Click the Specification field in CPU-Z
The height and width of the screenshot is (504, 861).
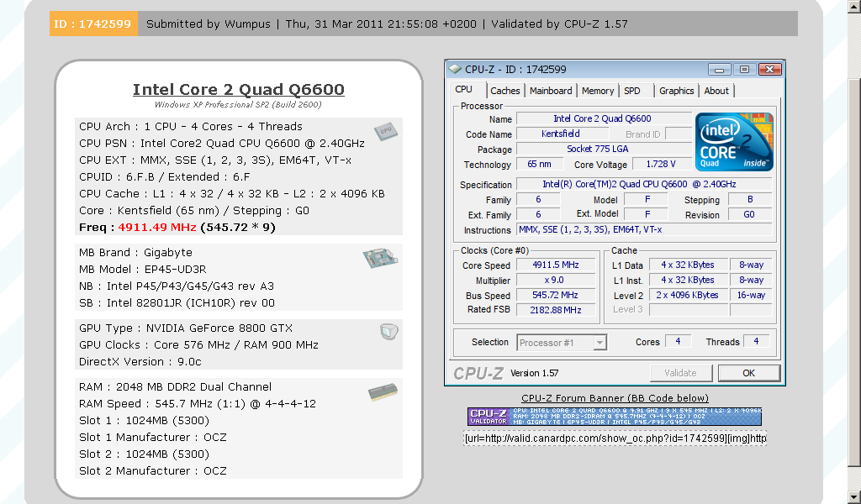coord(644,184)
